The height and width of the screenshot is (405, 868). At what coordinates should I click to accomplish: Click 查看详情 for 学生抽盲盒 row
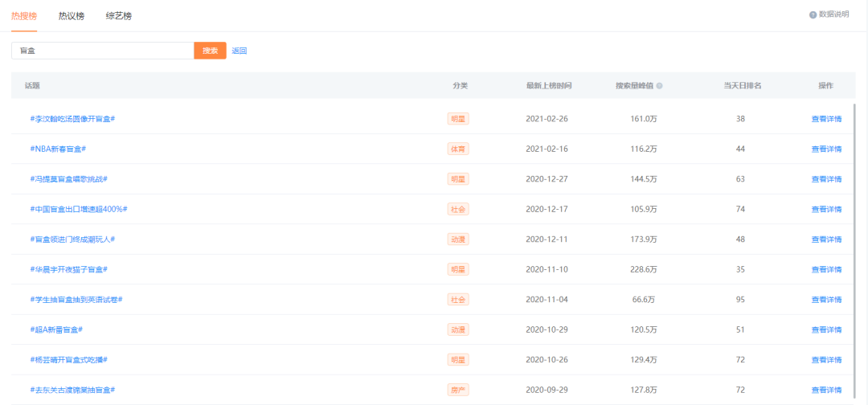(x=826, y=299)
